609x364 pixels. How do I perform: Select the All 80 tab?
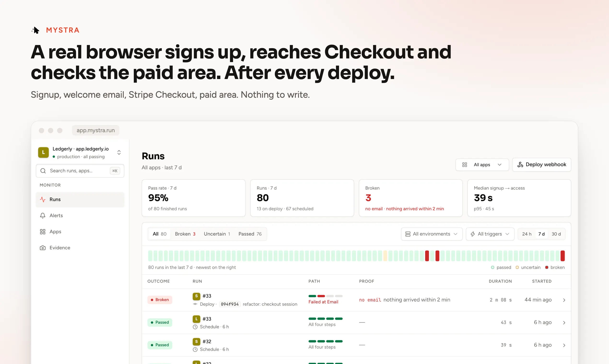160,234
